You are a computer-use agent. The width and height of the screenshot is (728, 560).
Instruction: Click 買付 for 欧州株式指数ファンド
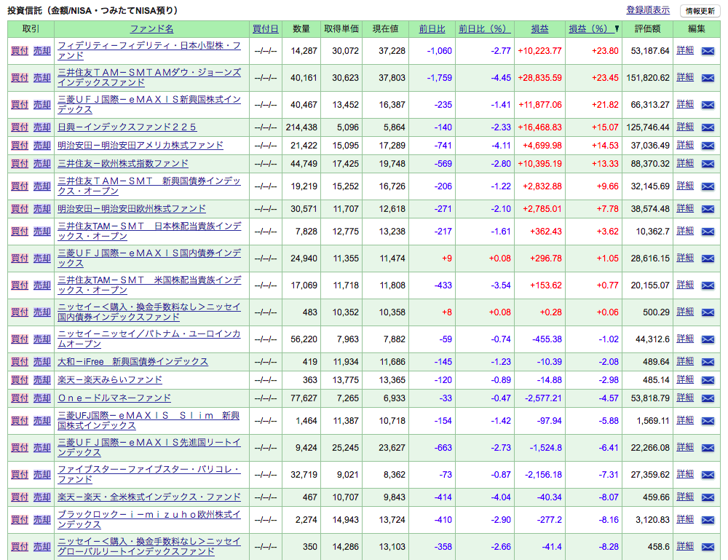pyautogui.click(x=20, y=163)
